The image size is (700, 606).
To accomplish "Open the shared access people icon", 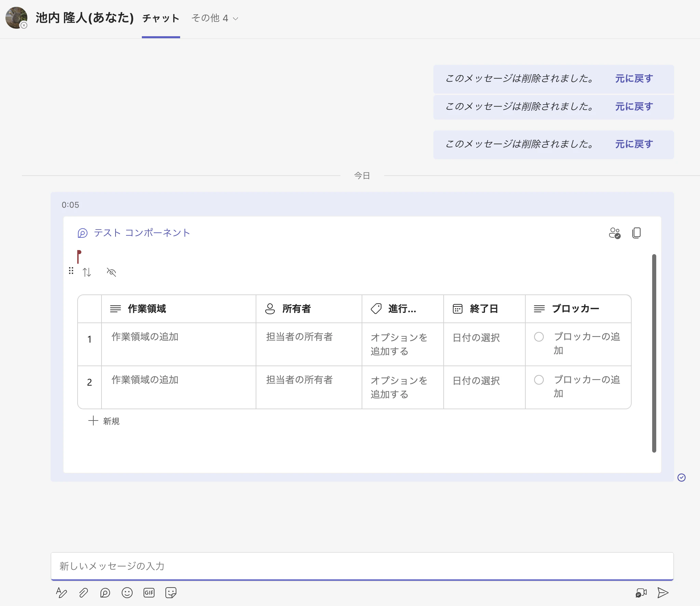I will click(615, 233).
